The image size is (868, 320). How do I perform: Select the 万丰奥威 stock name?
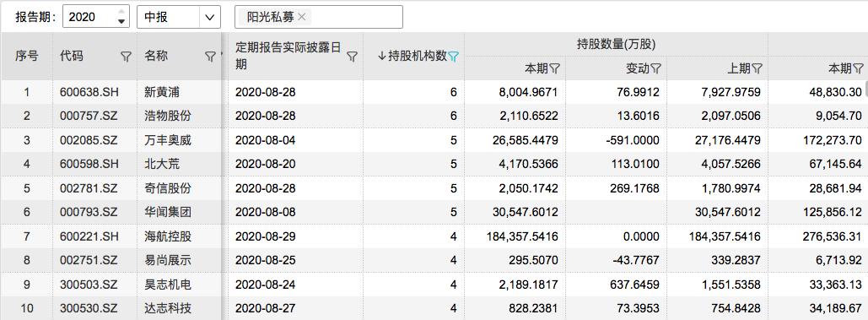coord(168,140)
